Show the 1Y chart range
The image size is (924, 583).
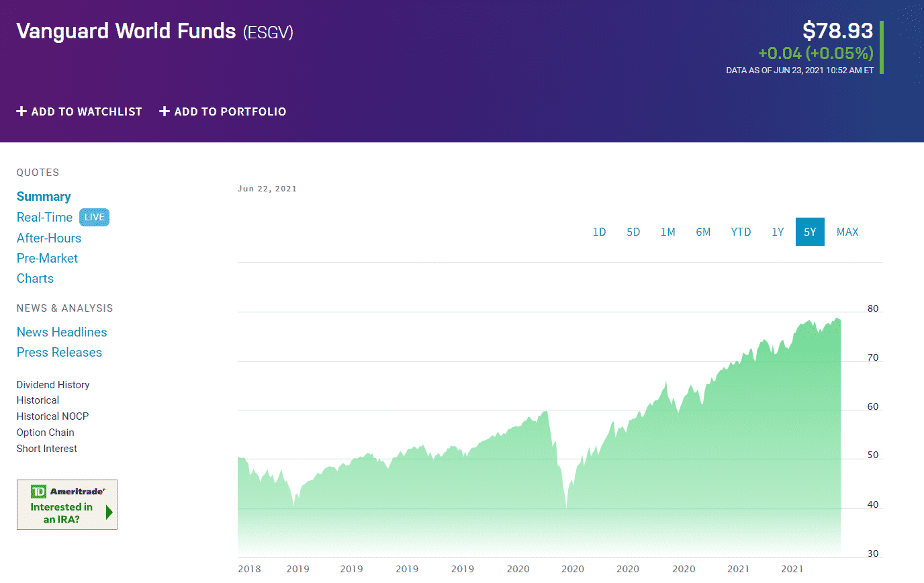click(x=778, y=232)
